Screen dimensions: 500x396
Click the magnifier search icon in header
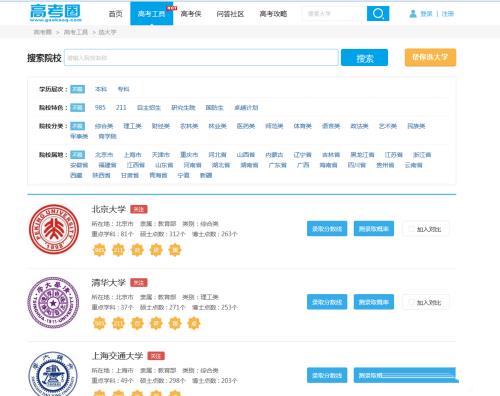click(378, 14)
